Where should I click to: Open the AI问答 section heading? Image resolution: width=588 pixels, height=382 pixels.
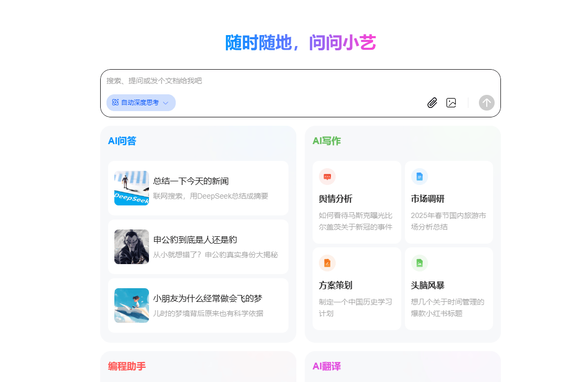122,141
